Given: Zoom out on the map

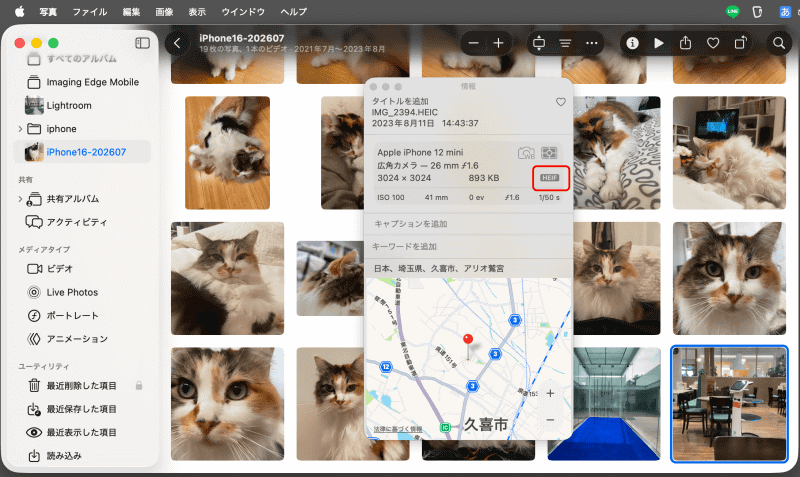Looking at the screenshot, I should 550,420.
